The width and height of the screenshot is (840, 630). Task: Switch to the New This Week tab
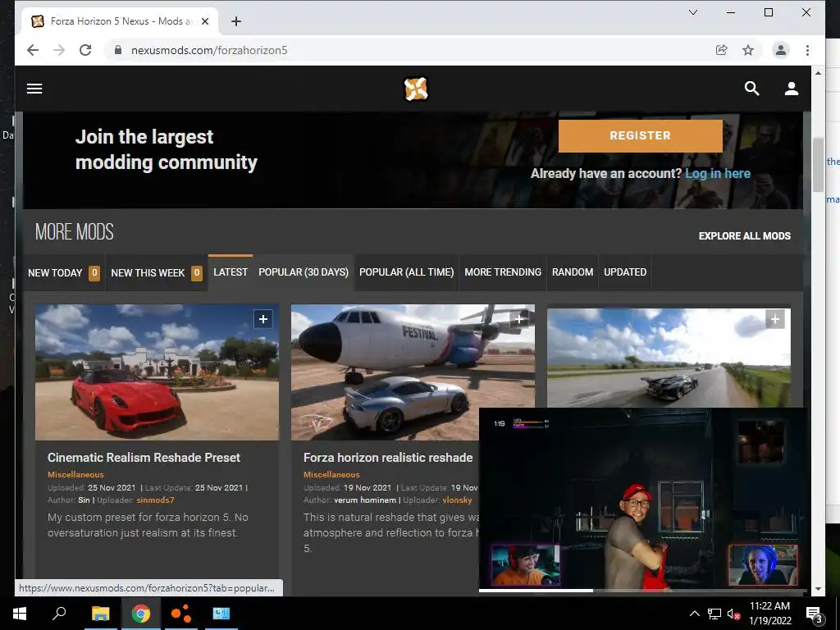coord(157,272)
